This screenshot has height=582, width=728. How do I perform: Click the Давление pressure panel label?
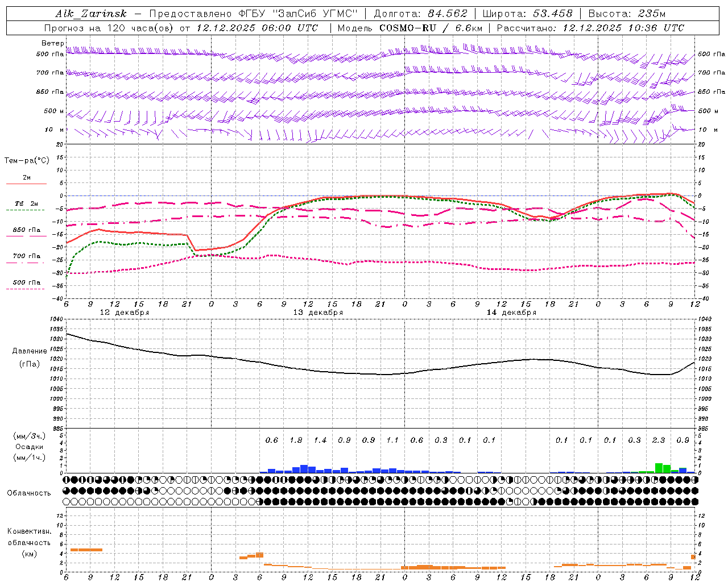[30, 351]
